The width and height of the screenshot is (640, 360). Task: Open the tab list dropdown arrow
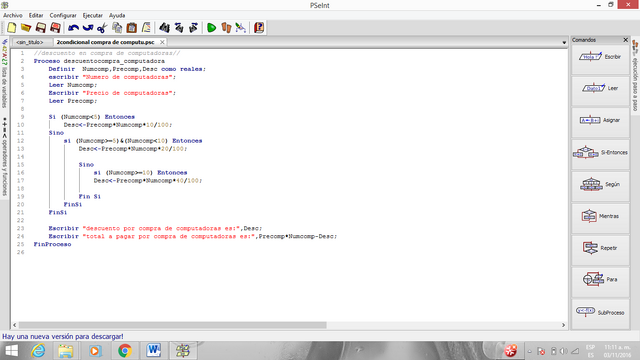pyautogui.click(x=564, y=42)
